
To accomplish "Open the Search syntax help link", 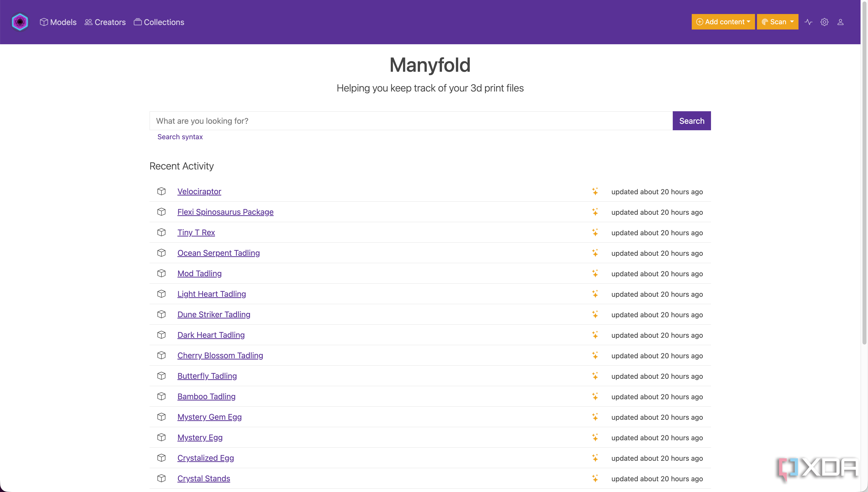I will tap(180, 137).
